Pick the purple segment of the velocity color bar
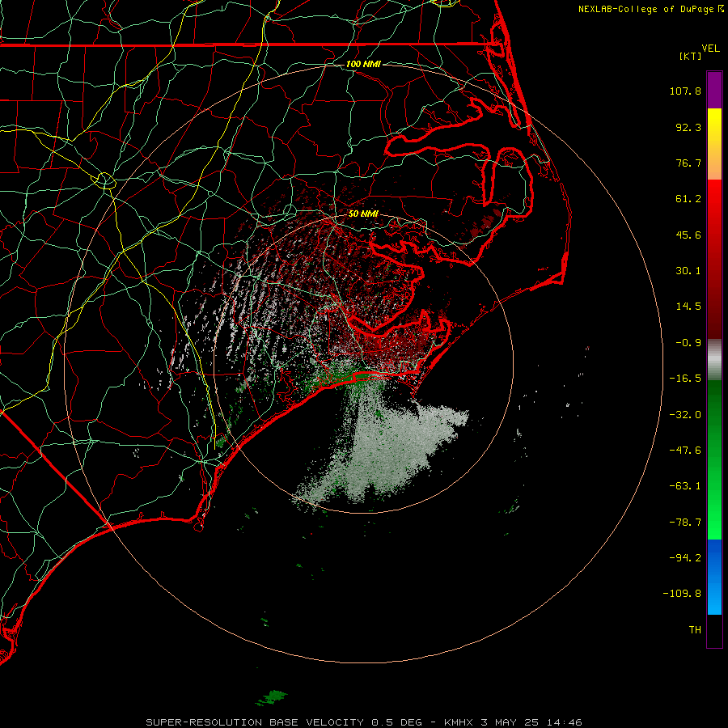Image resolution: width=728 pixels, height=728 pixels. click(714, 90)
